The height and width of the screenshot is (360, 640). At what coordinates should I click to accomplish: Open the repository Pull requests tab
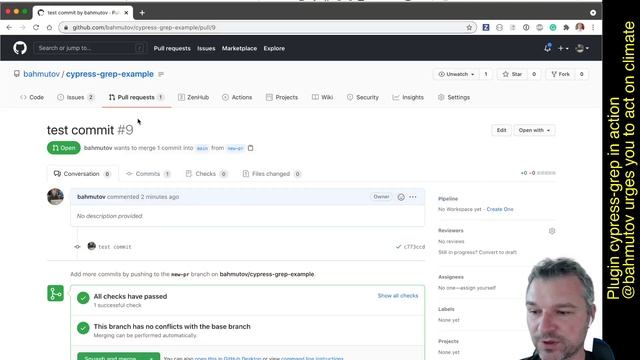pos(136,97)
